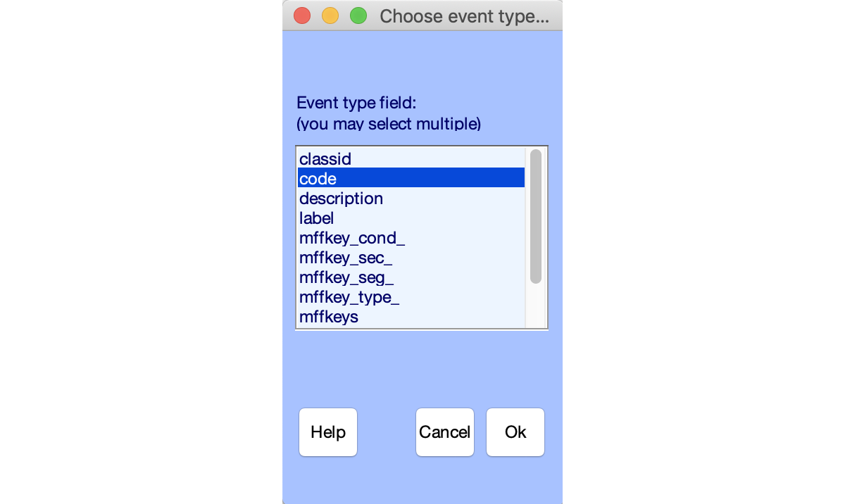Select the mffkey_sec_ entry

click(x=346, y=258)
